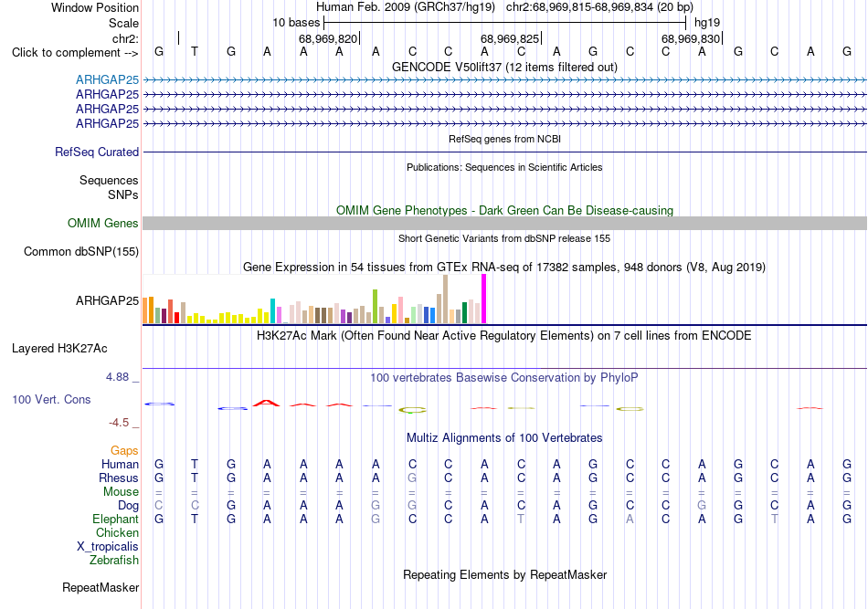The height and width of the screenshot is (609, 868).
Task: Click 'Short Genetic Variants from dbSNP' title
Action: pos(504,238)
